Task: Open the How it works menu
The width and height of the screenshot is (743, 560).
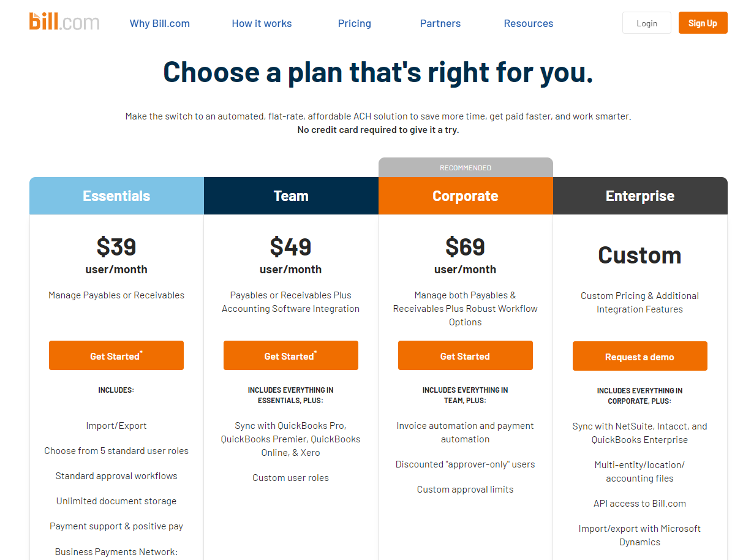Action: (x=262, y=23)
